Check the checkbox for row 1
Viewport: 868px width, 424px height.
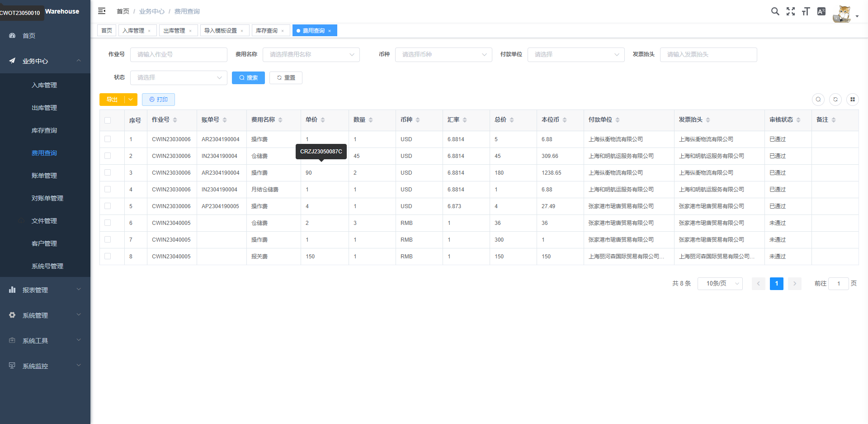click(108, 139)
